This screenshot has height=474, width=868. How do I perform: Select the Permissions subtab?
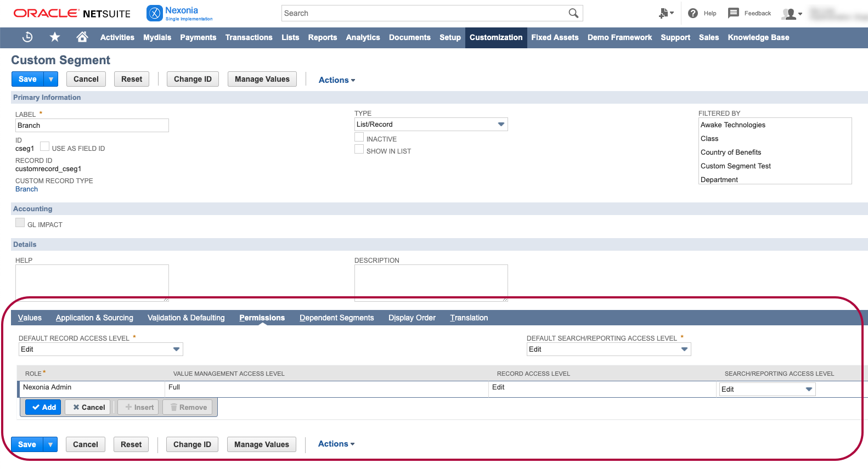(262, 318)
